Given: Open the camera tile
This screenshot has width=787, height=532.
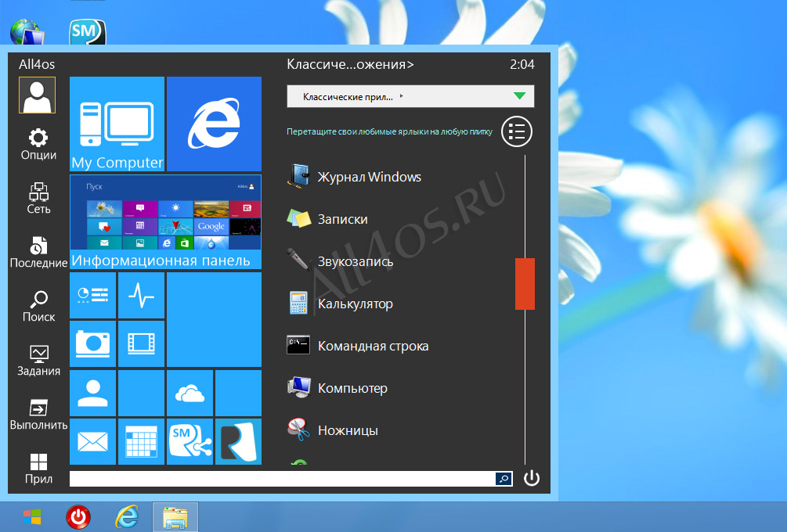Looking at the screenshot, I should (x=93, y=344).
